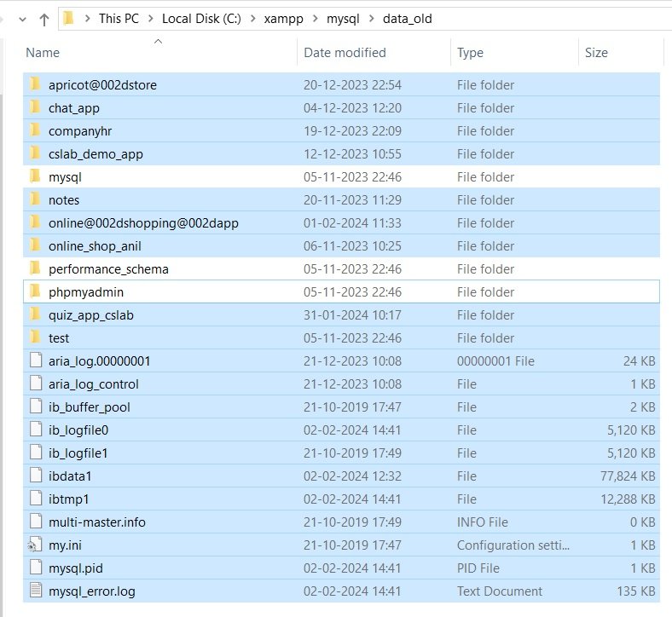Click the chat_app folder icon
This screenshot has height=617, width=672.
pyautogui.click(x=35, y=107)
